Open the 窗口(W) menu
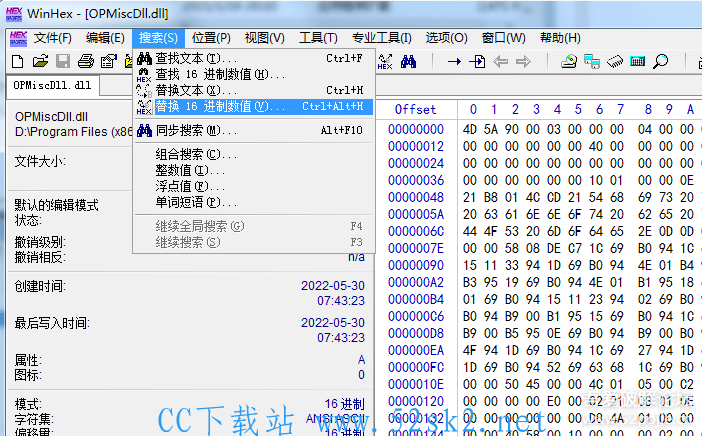Screen dimensions: 702x436 coord(504,38)
